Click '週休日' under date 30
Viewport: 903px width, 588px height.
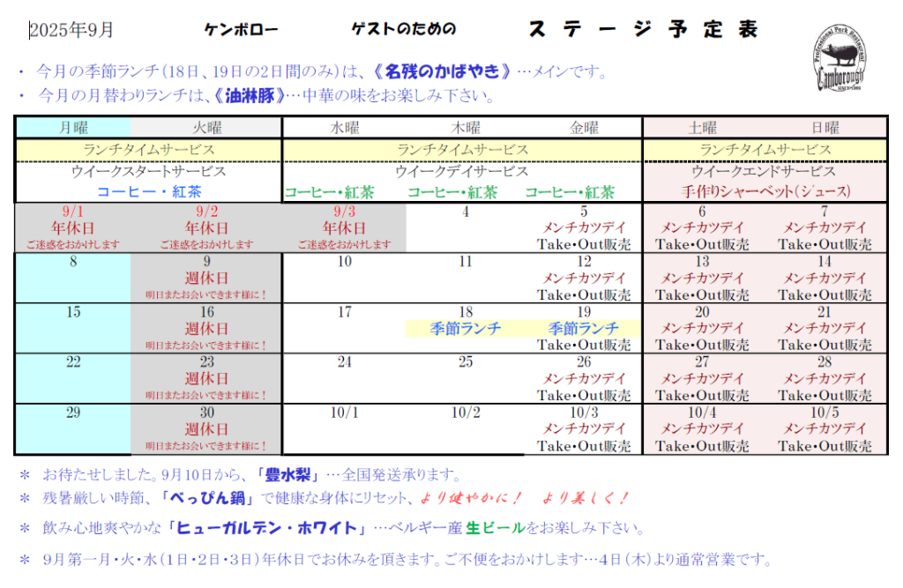[x=206, y=429]
